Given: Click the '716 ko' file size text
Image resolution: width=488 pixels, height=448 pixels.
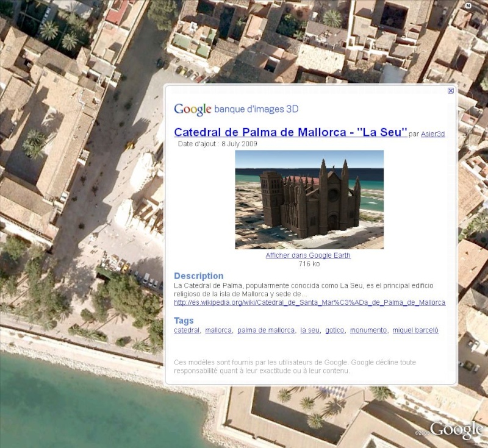Looking at the screenshot, I should (309, 264).
